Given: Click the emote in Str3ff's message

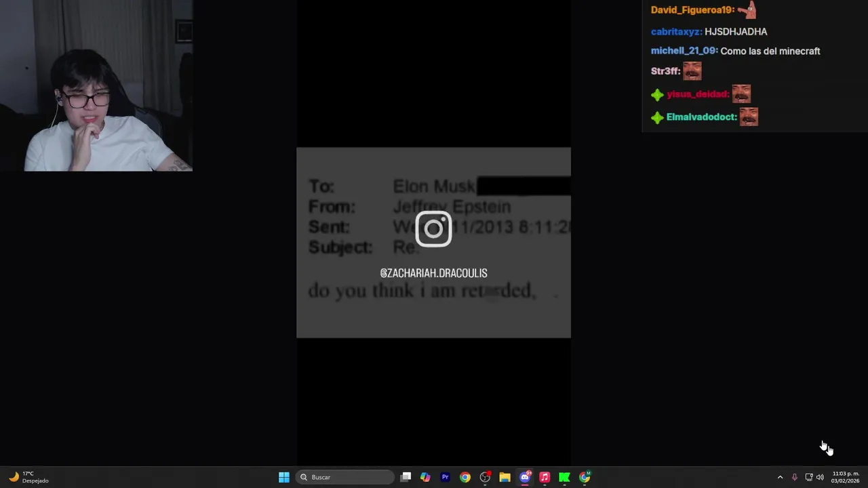Looking at the screenshot, I should pyautogui.click(x=692, y=70).
